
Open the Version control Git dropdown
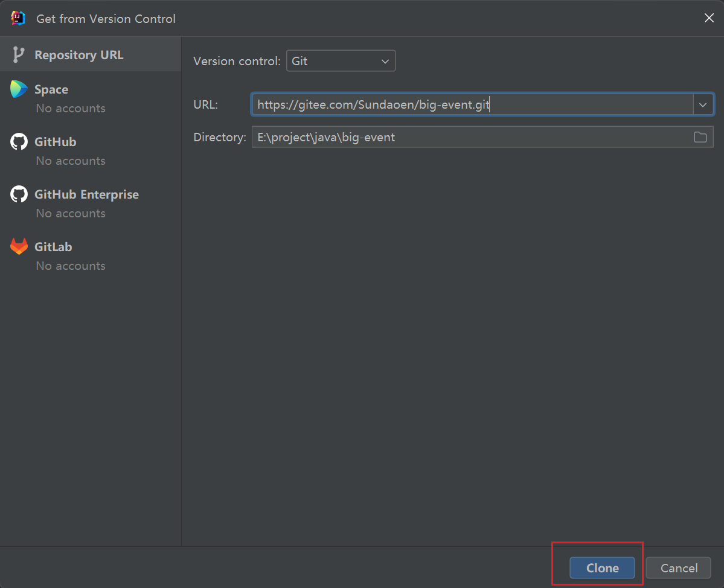pos(341,61)
